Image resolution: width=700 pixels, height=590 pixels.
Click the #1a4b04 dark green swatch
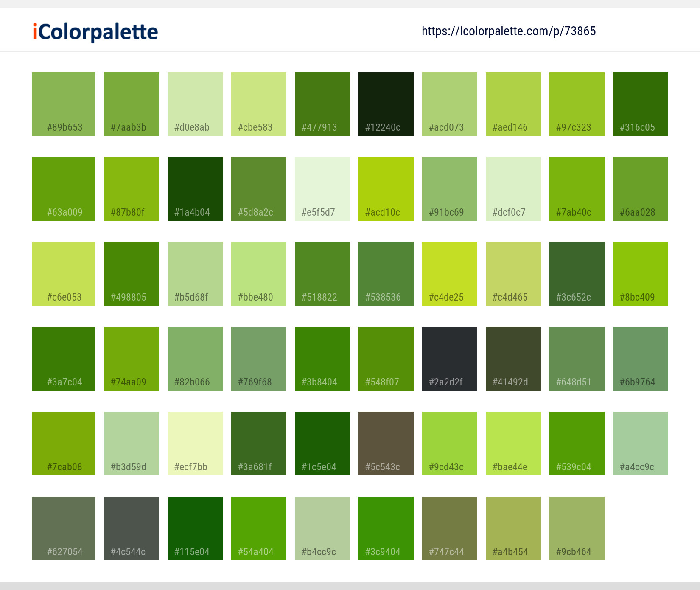tap(195, 189)
